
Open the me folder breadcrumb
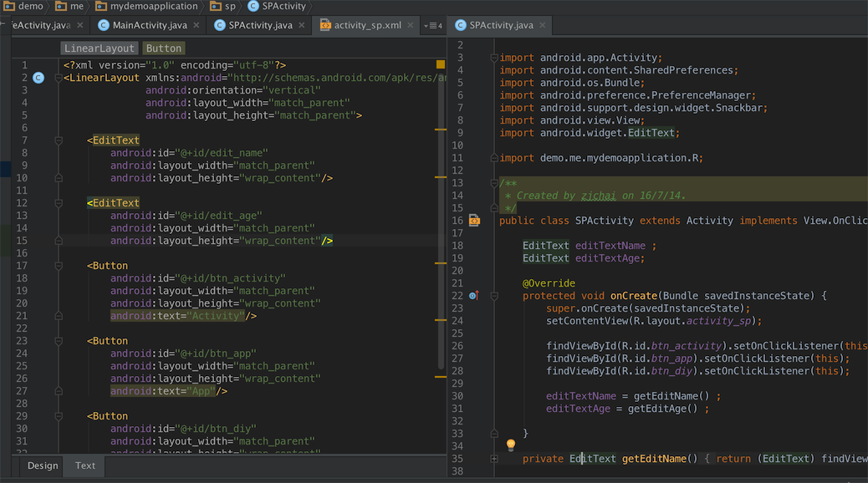[69, 6]
